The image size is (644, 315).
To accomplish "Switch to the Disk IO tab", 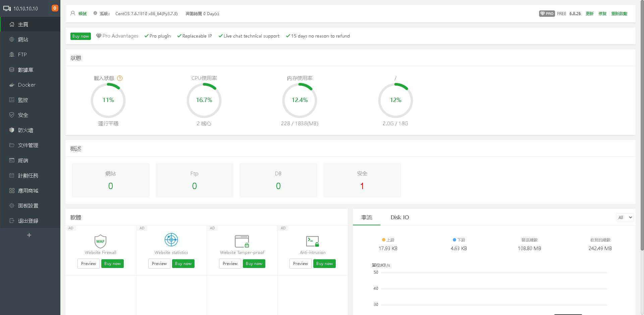I will click(400, 217).
